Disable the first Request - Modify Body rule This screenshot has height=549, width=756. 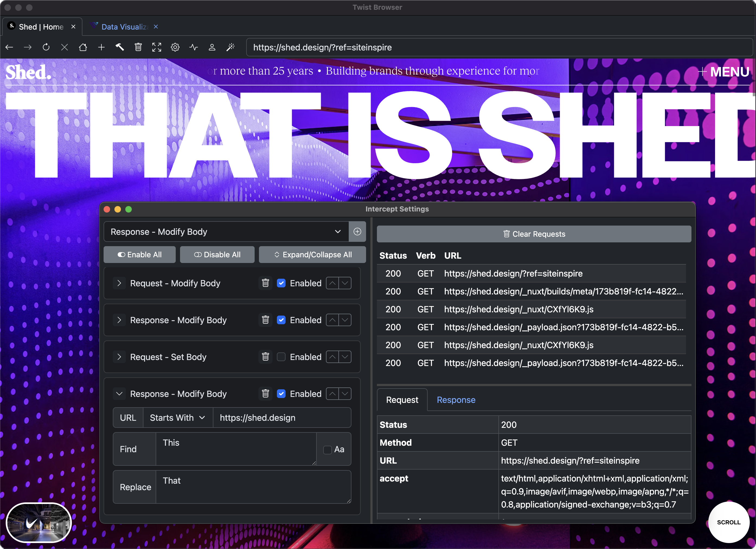pyautogui.click(x=281, y=283)
